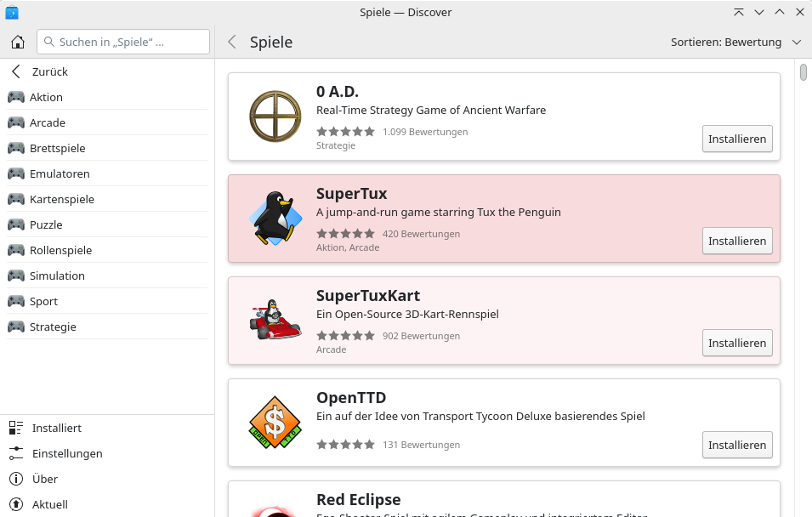Viewport: 812px width, 517px height.
Task: Click the gamepad icon beside Simulation
Action: [x=16, y=275]
